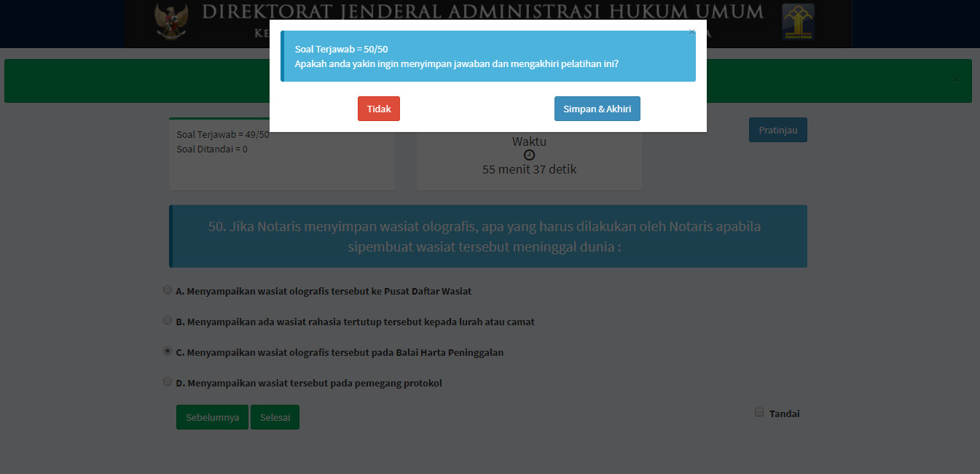The height and width of the screenshot is (474, 980).
Task: Select answer A radio button
Action: tap(168, 290)
